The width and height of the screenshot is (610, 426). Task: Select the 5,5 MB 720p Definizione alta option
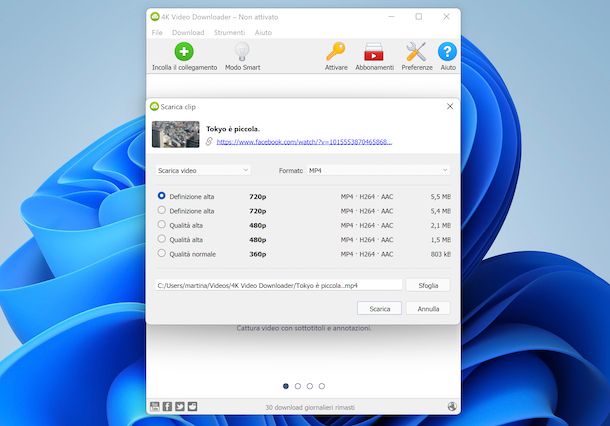point(162,196)
